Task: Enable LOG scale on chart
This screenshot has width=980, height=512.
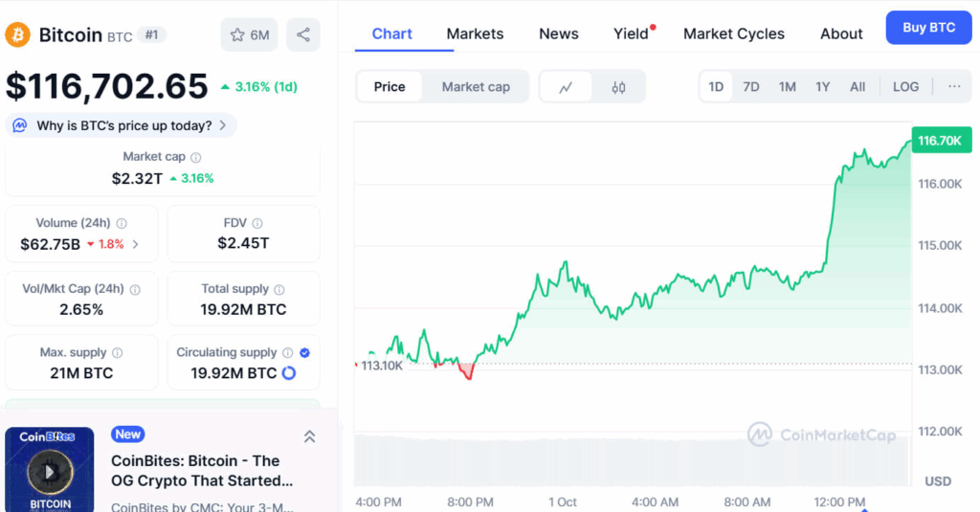Action: (x=905, y=87)
